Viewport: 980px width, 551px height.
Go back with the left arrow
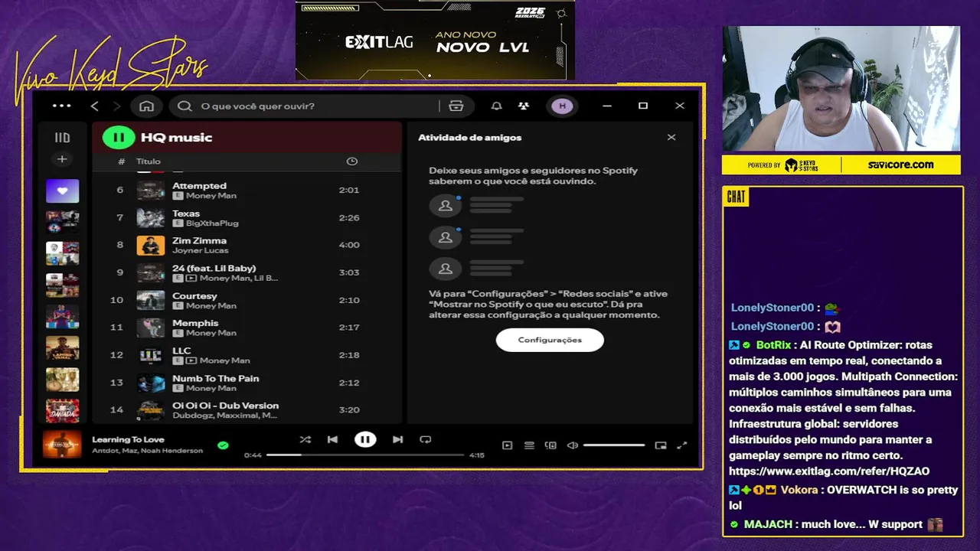[x=95, y=106]
